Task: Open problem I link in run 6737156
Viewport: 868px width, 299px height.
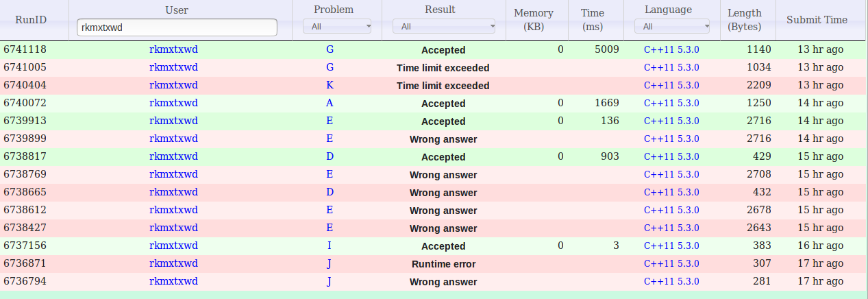Action: [x=330, y=246]
